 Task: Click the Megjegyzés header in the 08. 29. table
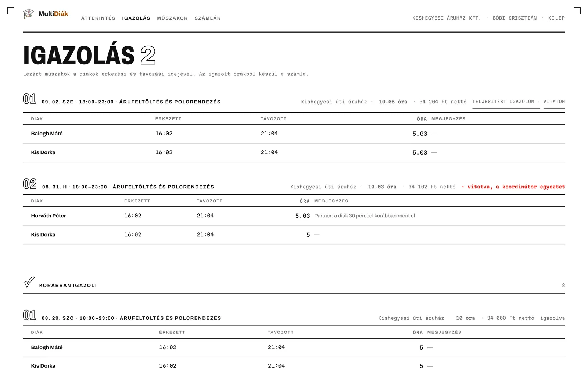click(x=444, y=332)
